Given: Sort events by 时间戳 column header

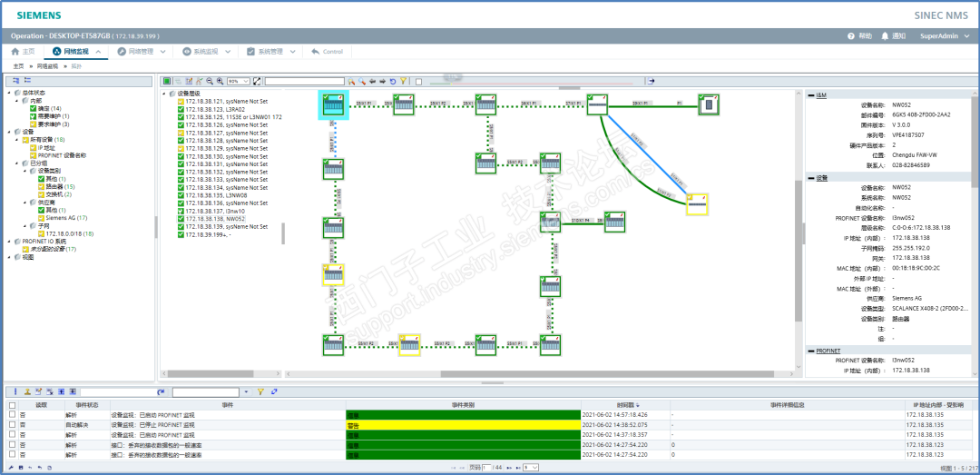Looking at the screenshot, I should click(625, 406).
